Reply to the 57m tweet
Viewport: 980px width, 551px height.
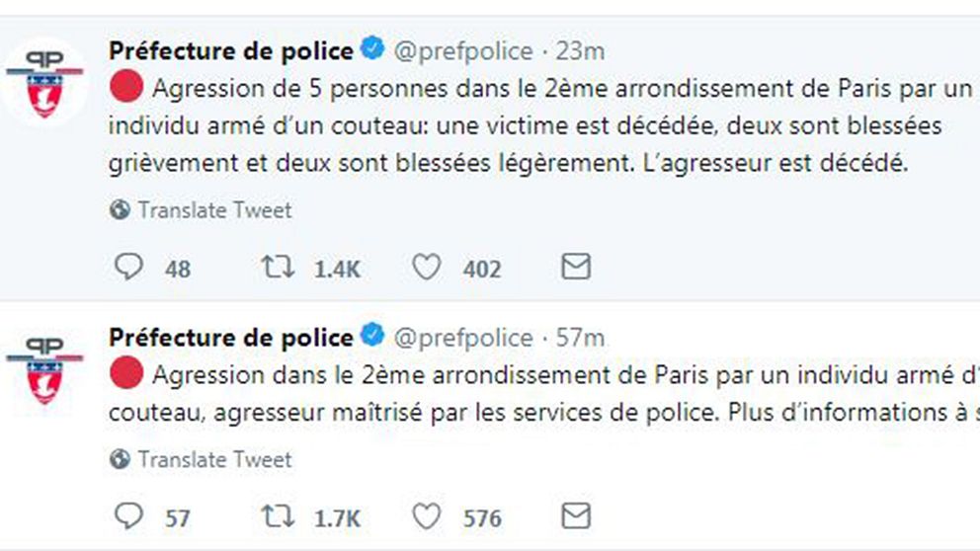point(128,516)
